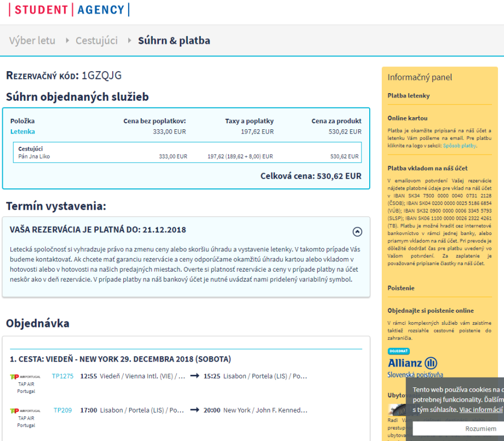Open the Letenka item link

click(22, 131)
